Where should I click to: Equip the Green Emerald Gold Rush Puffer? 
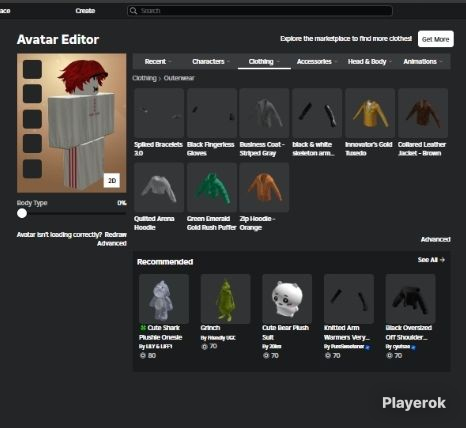(x=212, y=187)
